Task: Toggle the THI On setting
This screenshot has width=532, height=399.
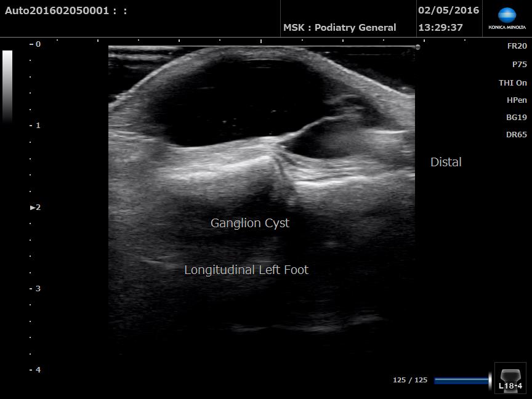Action: (512, 83)
